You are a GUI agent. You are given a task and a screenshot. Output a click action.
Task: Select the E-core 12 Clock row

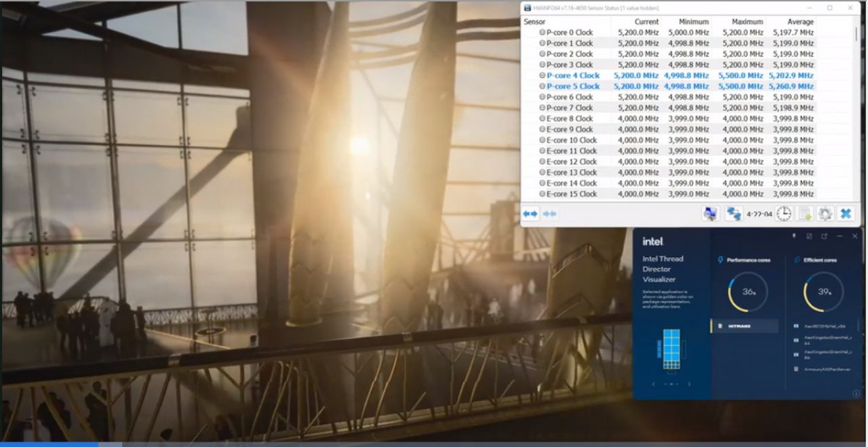[x=669, y=161]
